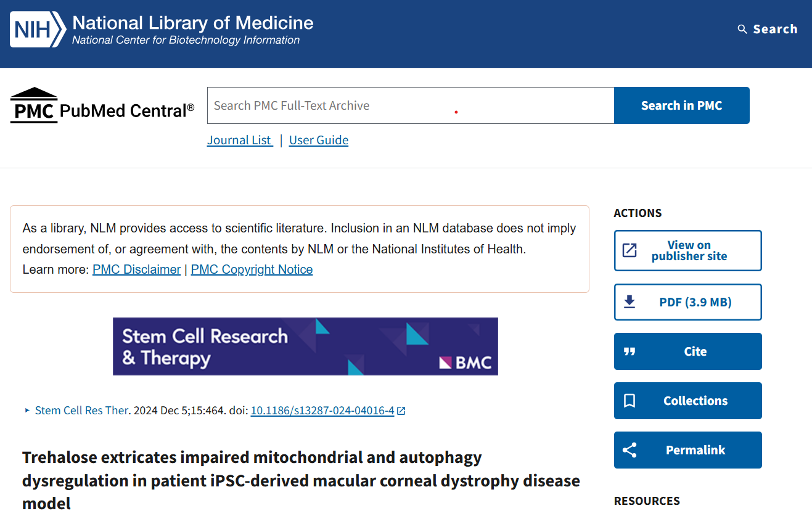Click the download arrow icon on the PDF button
812x516 pixels.
(x=630, y=301)
